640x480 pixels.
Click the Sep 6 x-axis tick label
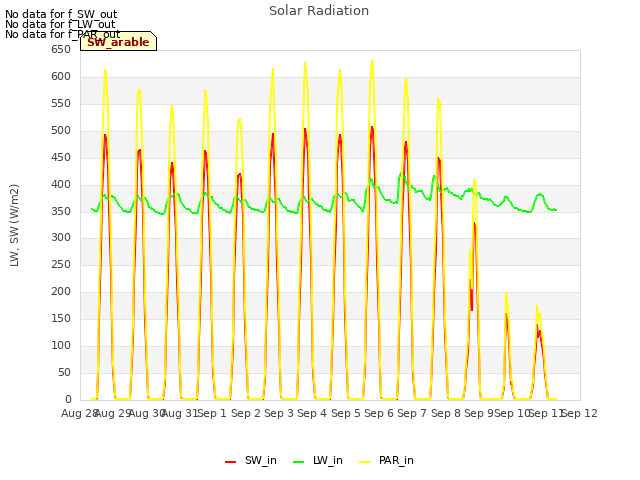click(379, 413)
